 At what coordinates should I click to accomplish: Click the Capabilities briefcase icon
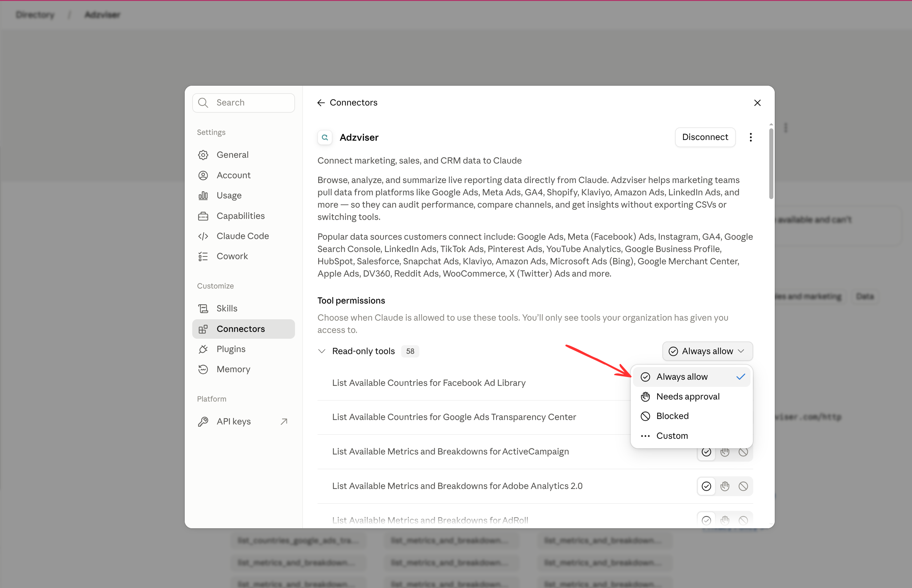203,216
